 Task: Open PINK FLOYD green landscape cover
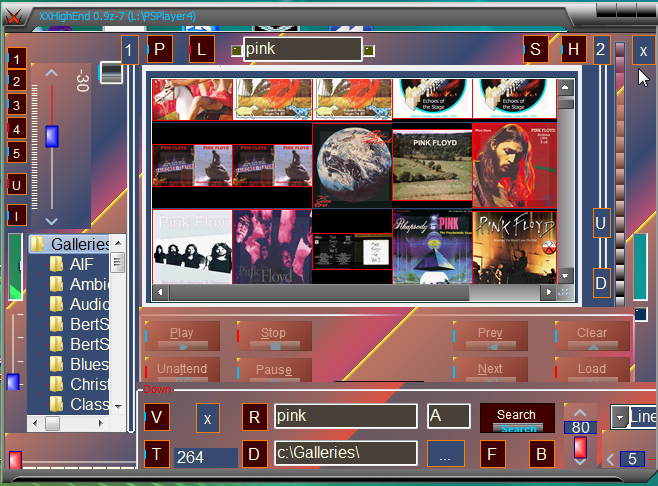432,165
